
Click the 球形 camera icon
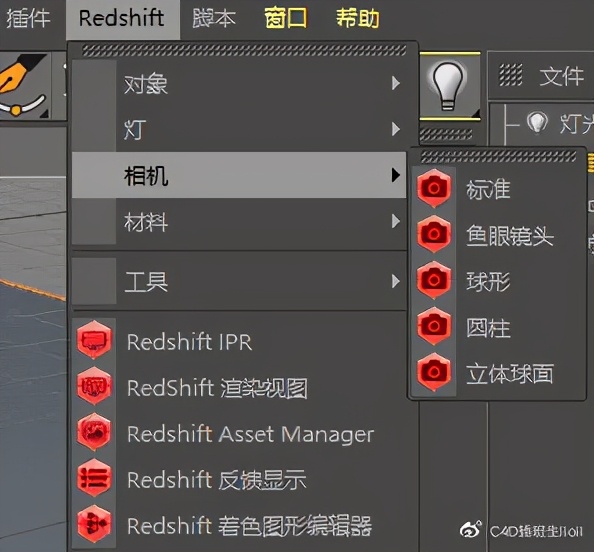[434, 280]
